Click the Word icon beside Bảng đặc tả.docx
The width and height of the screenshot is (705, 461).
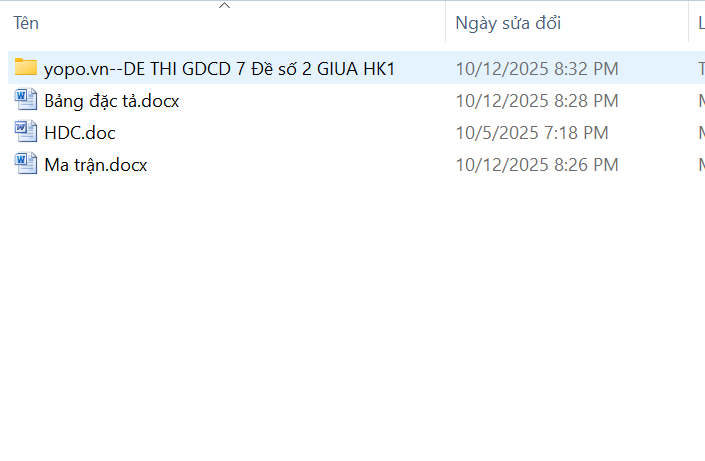pyautogui.click(x=26, y=99)
